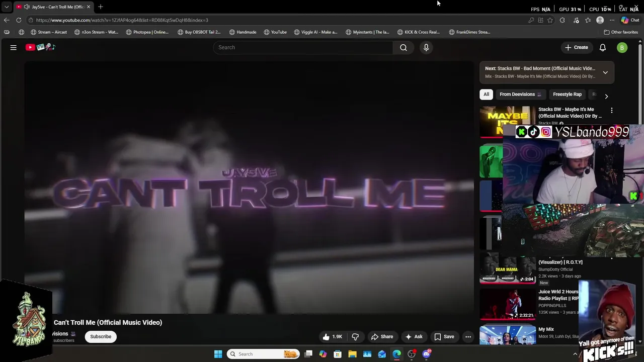The height and width of the screenshot is (362, 644).
Task: Open Microsoft Store from the taskbar
Action: tap(338, 354)
